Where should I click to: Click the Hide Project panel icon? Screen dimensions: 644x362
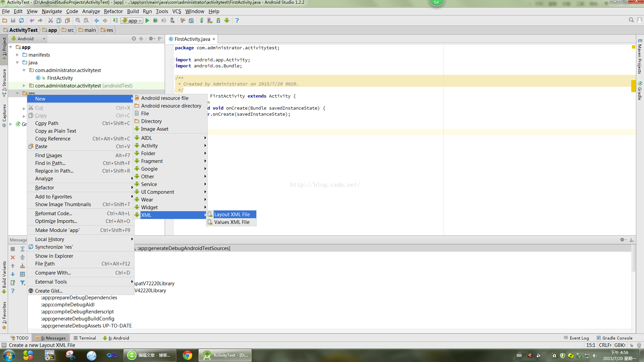point(160,39)
